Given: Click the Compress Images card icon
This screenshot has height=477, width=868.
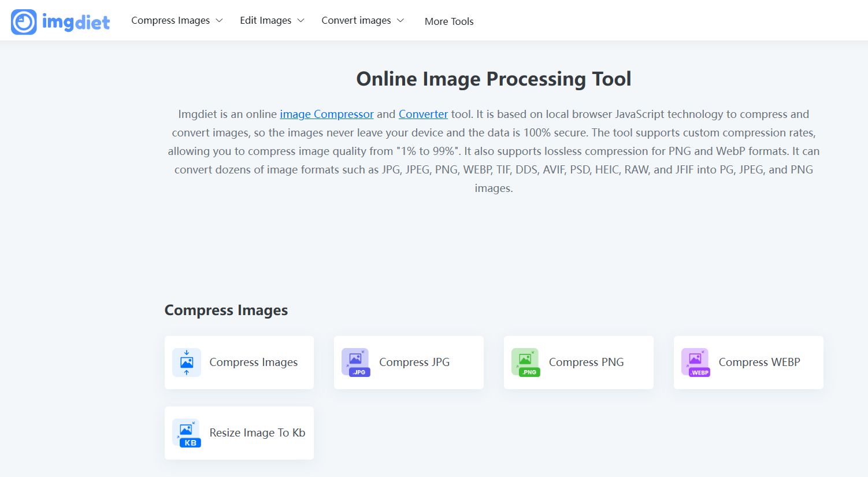Looking at the screenshot, I should (x=187, y=363).
